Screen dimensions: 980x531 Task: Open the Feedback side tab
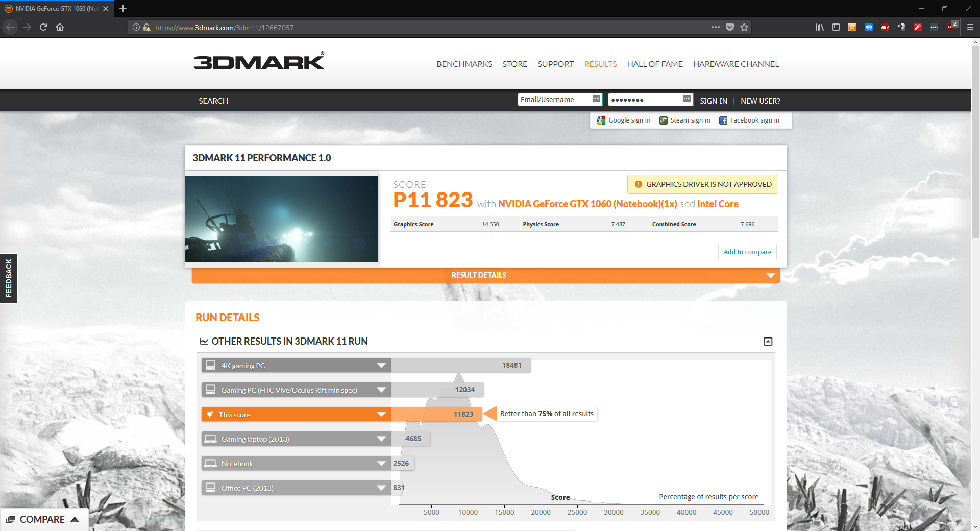(x=9, y=278)
